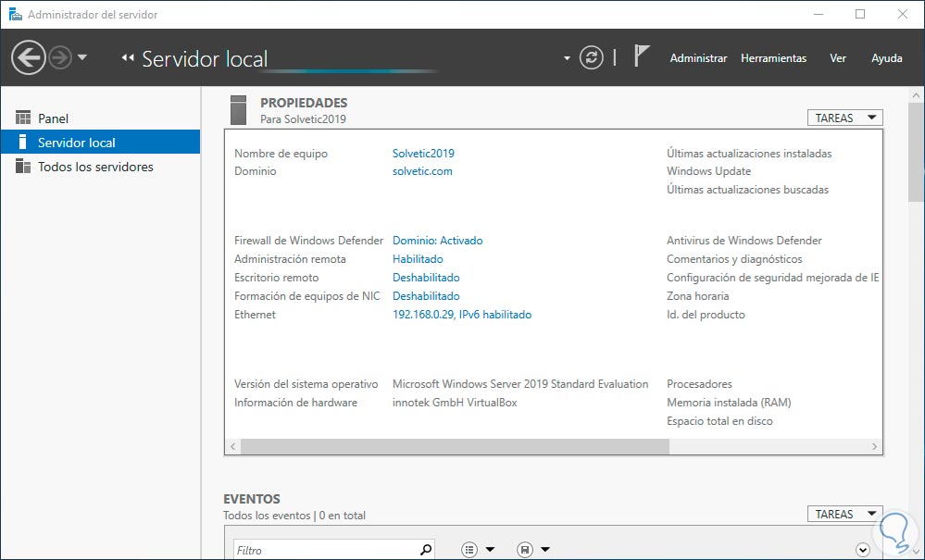Click the properties scroll right arrow
Screen dimensions: 925x560
point(874,447)
